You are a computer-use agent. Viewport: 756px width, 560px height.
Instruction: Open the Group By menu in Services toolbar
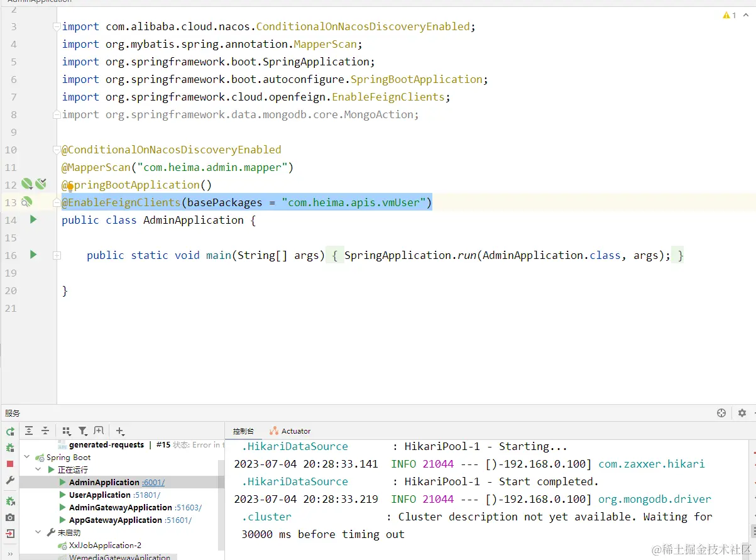click(67, 431)
